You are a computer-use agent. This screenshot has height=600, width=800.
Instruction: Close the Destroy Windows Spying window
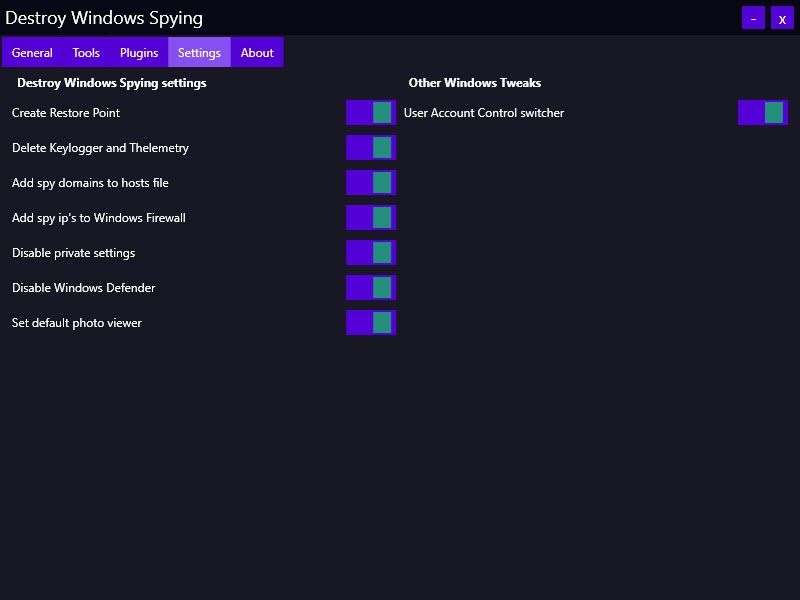tap(782, 18)
